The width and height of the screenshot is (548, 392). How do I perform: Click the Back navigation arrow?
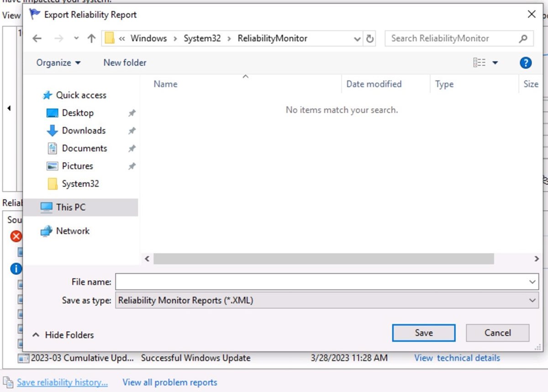click(x=37, y=39)
